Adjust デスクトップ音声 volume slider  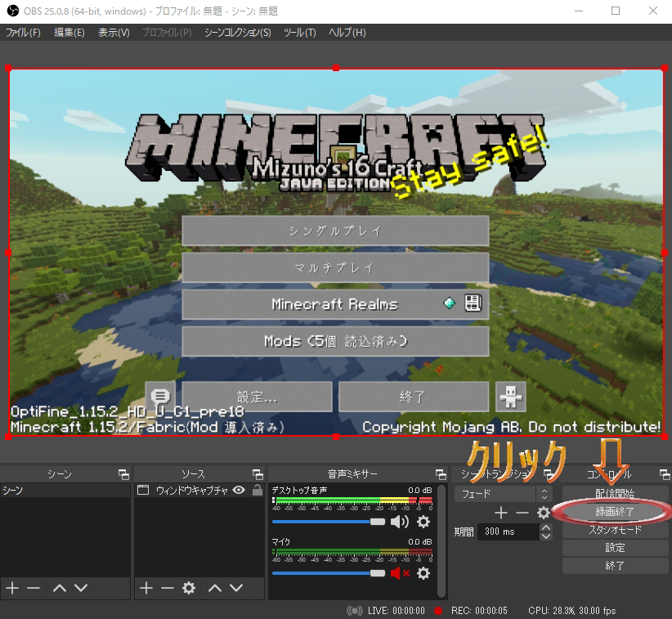tap(329, 522)
